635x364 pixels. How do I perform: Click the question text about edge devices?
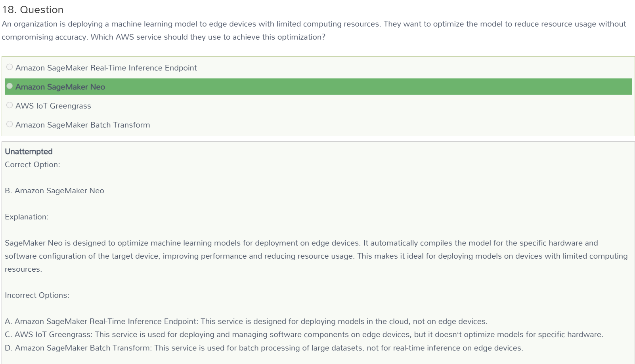point(314,30)
